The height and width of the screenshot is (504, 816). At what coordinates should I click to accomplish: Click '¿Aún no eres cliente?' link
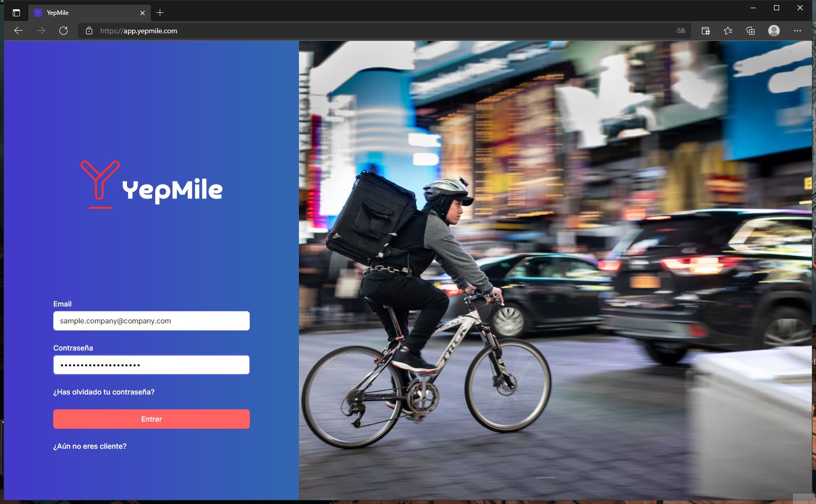click(90, 446)
